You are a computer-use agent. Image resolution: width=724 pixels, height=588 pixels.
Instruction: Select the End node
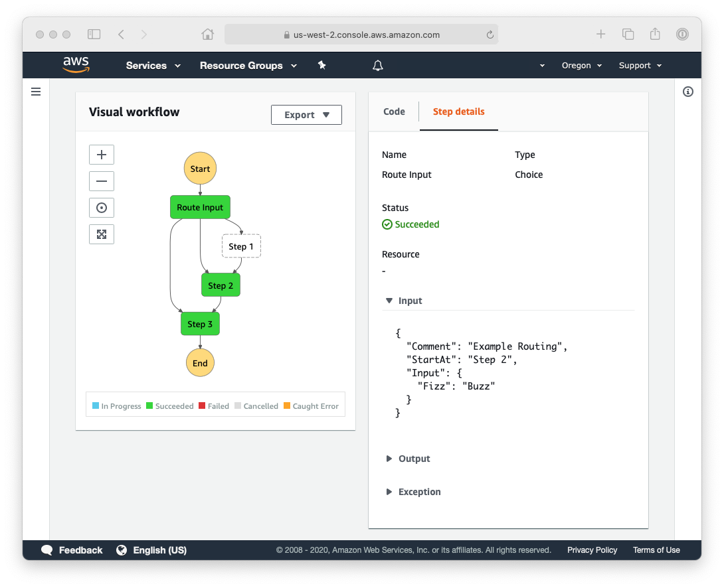point(200,363)
